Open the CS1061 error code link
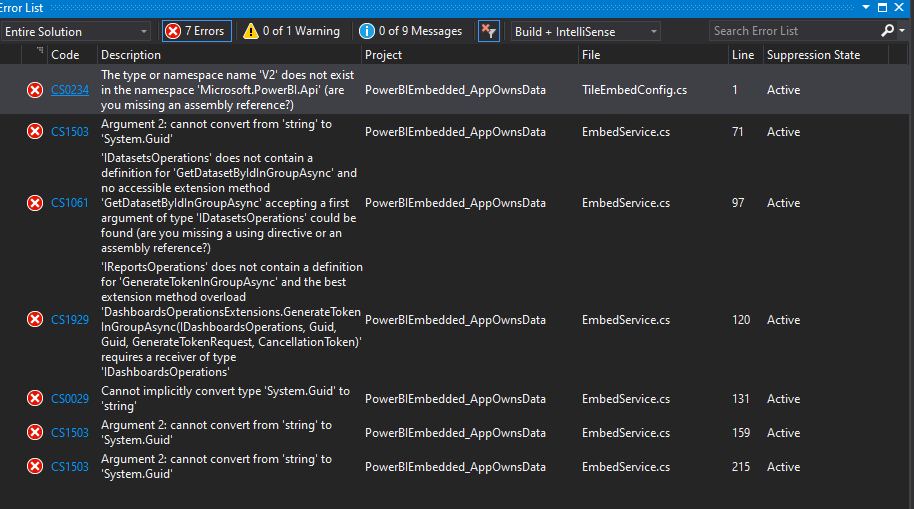This screenshot has width=914, height=509. pyautogui.click(x=69, y=203)
